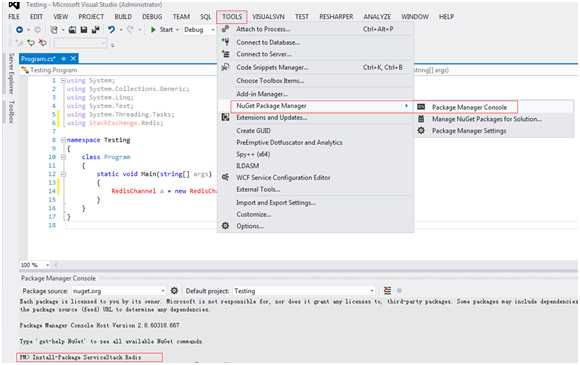Open the WINDOW menu
The width and height of the screenshot is (580, 365).
[x=415, y=17]
